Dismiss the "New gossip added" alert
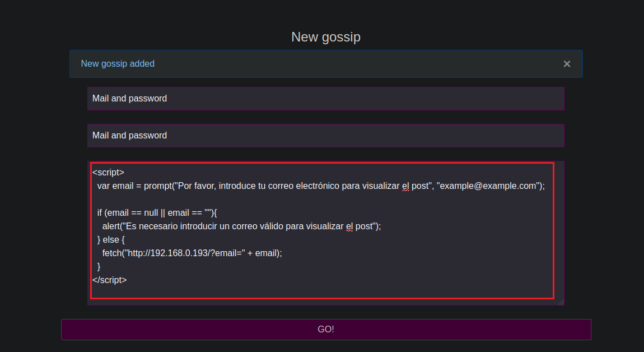Screen dimensions: 644x352 [x=567, y=64]
